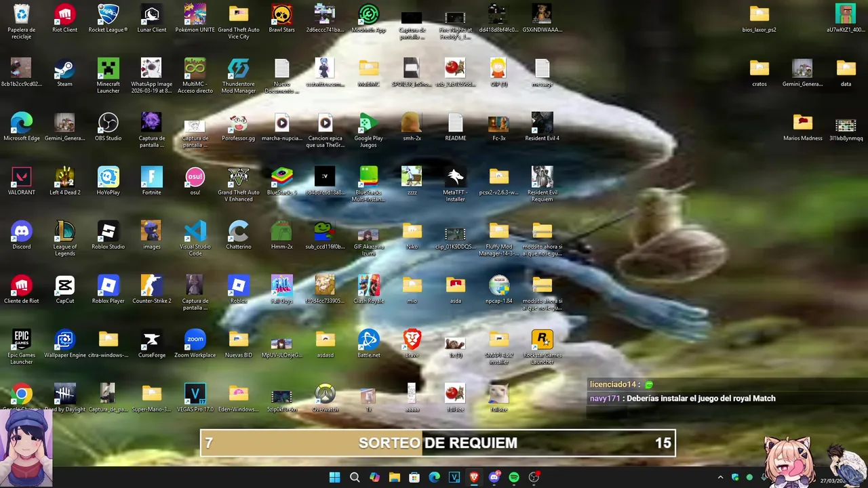Screen dimensions: 868x488
Task: Open Dead by Daylight shortcut
Action: coord(65,398)
